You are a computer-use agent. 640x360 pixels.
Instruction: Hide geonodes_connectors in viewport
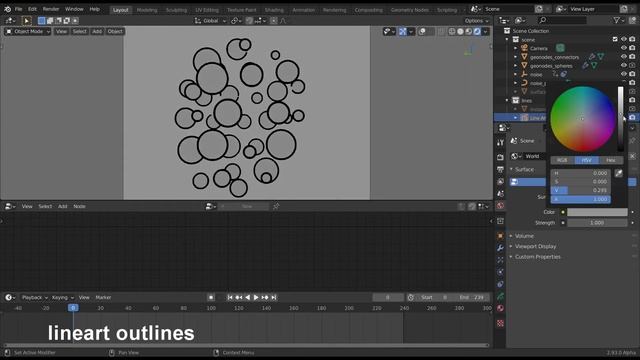tap(624, 57)
